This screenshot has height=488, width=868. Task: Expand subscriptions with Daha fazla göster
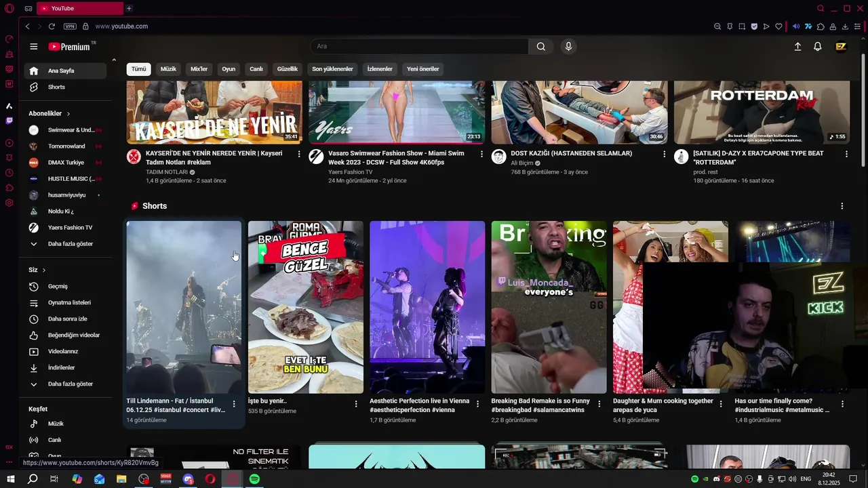coord(65,243)
